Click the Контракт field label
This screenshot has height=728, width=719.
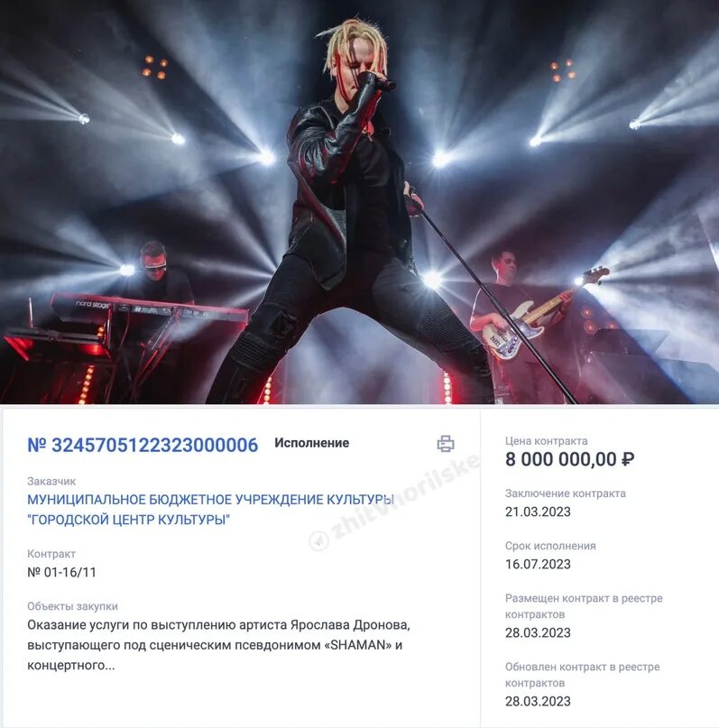point(51,554)
